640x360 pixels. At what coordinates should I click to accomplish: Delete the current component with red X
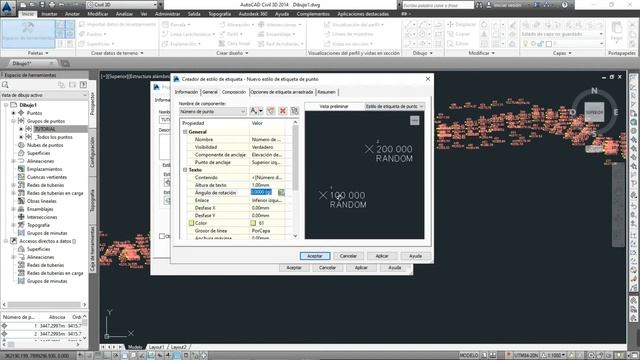282,111
